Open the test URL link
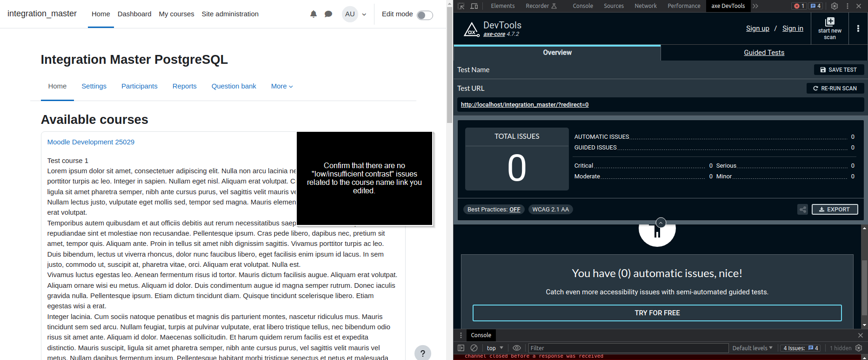Image resolution: width=868 pixels, height=360 pixels. click(x=525, y=105)
